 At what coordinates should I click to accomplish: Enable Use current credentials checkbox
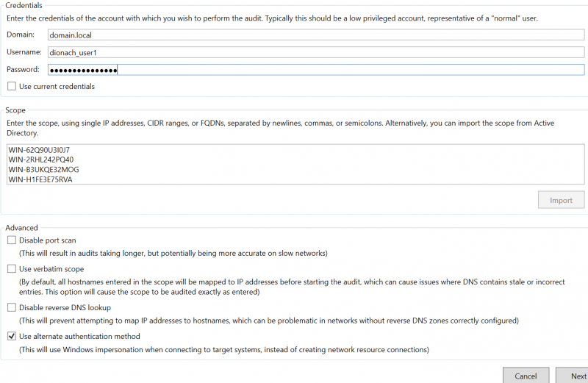pyautogui.click(x=12, y=86)
